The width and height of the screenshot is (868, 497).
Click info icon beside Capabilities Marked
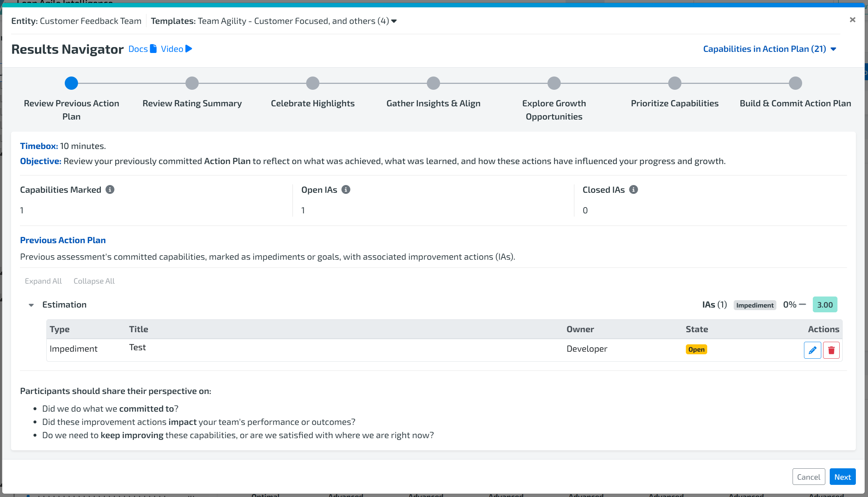click(110, 189)
